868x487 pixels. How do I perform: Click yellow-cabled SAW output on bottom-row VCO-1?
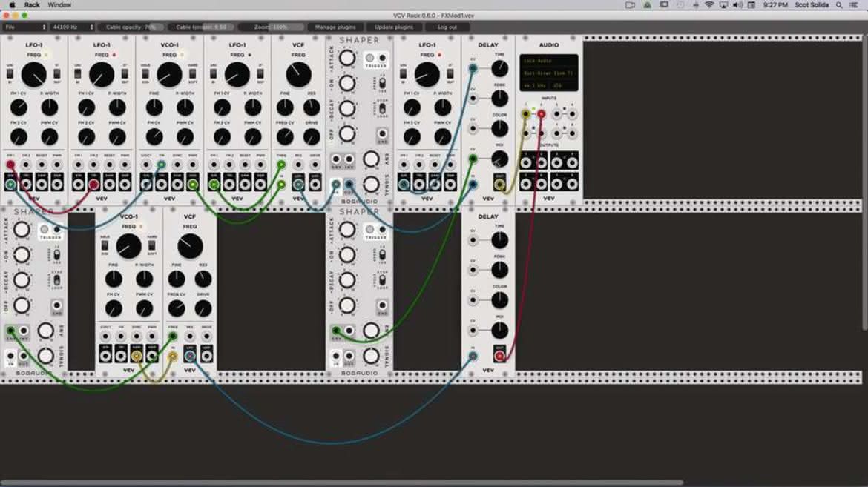point(137,356)
